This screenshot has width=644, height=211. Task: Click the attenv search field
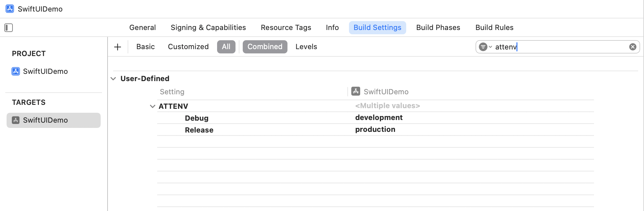557,47
